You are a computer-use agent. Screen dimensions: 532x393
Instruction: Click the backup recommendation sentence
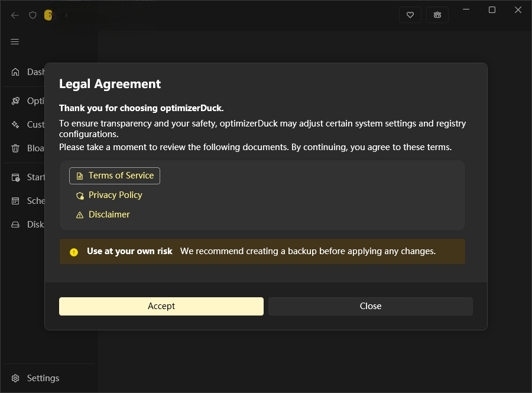tap(308, 251)
